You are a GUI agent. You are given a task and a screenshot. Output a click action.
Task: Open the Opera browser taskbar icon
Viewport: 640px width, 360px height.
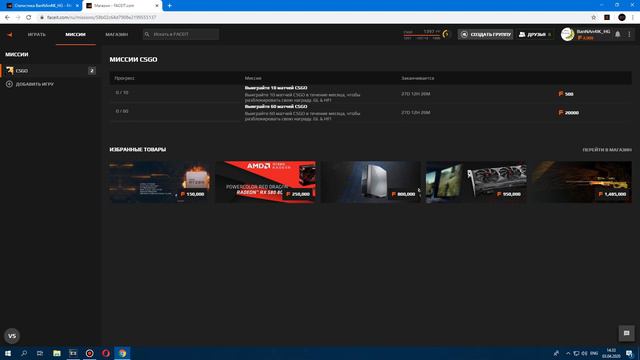[x=106, y=353]
